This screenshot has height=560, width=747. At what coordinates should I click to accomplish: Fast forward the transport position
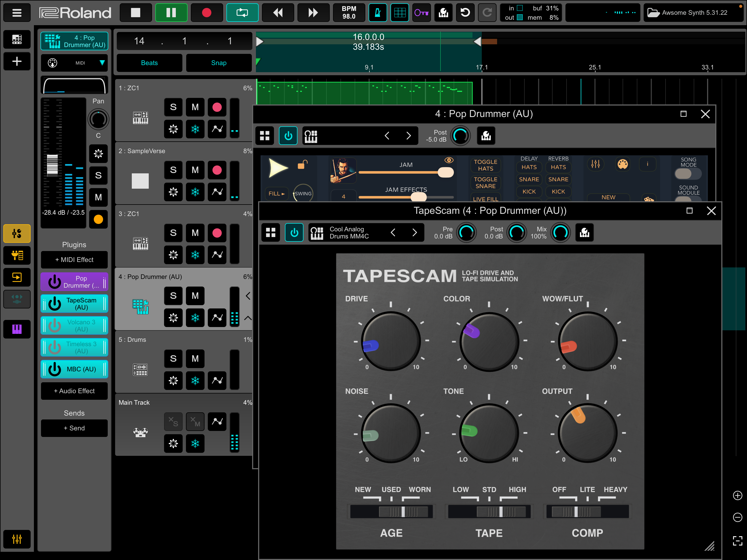313,13
